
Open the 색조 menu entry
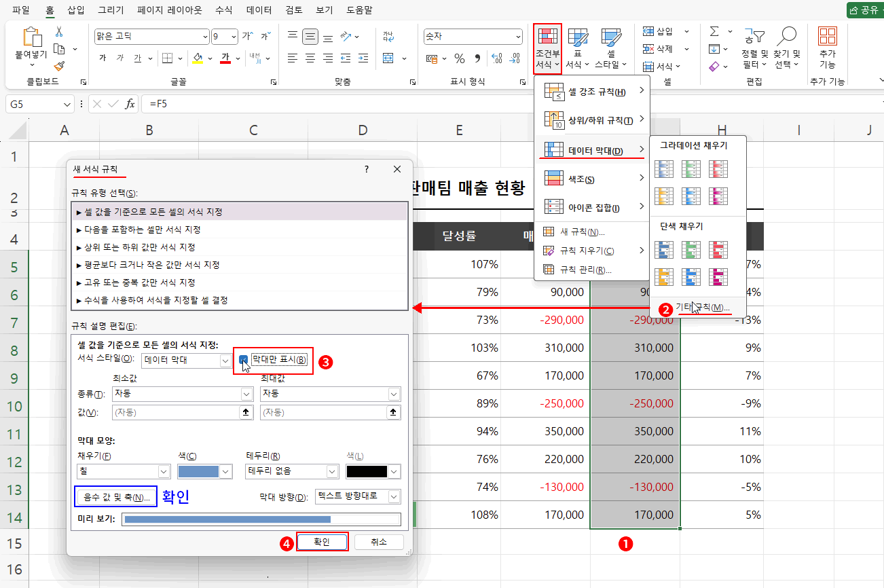(592, 179)
